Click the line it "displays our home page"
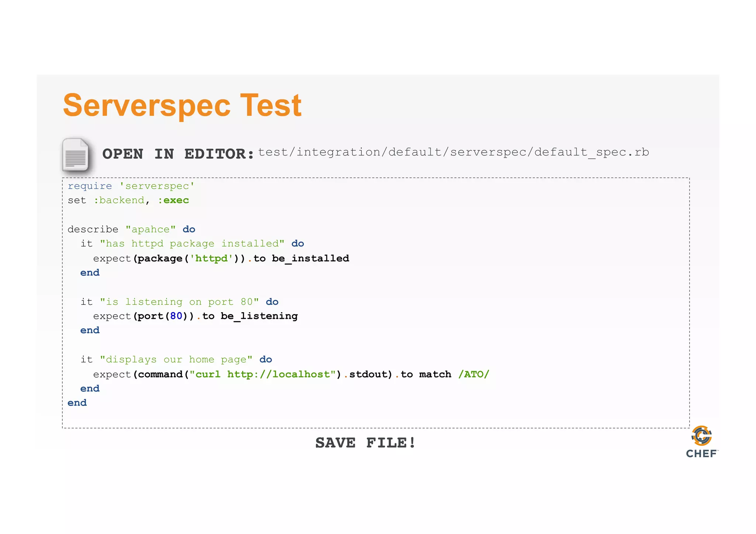Screen dimensions: 756x534 pyautogui.click(x=176, y=359)
